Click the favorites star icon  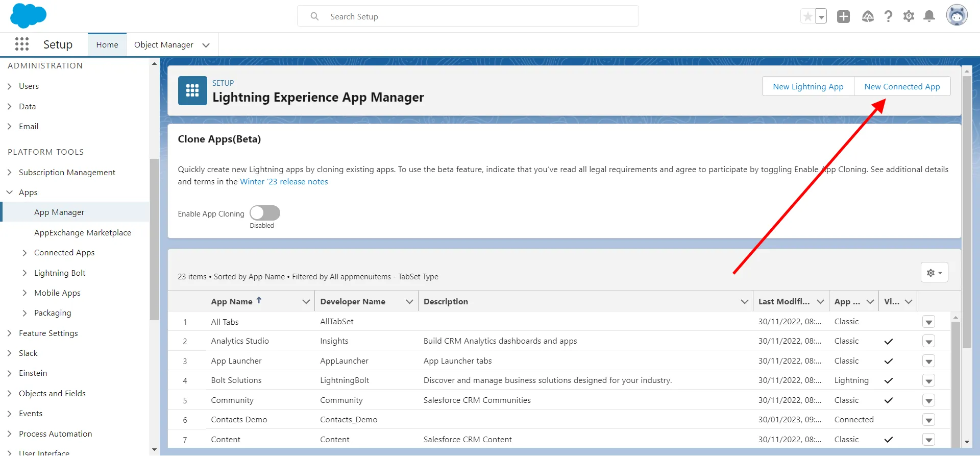[807, 17]
